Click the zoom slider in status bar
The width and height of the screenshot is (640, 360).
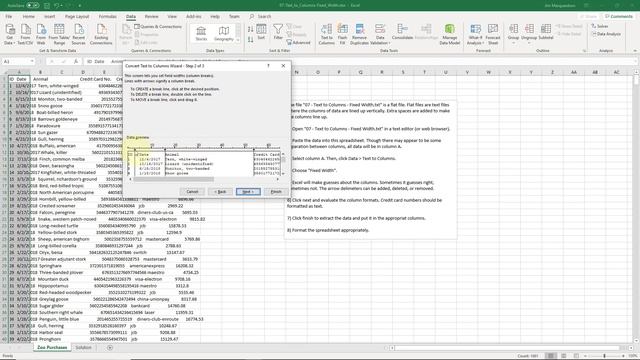coord(604,356)
